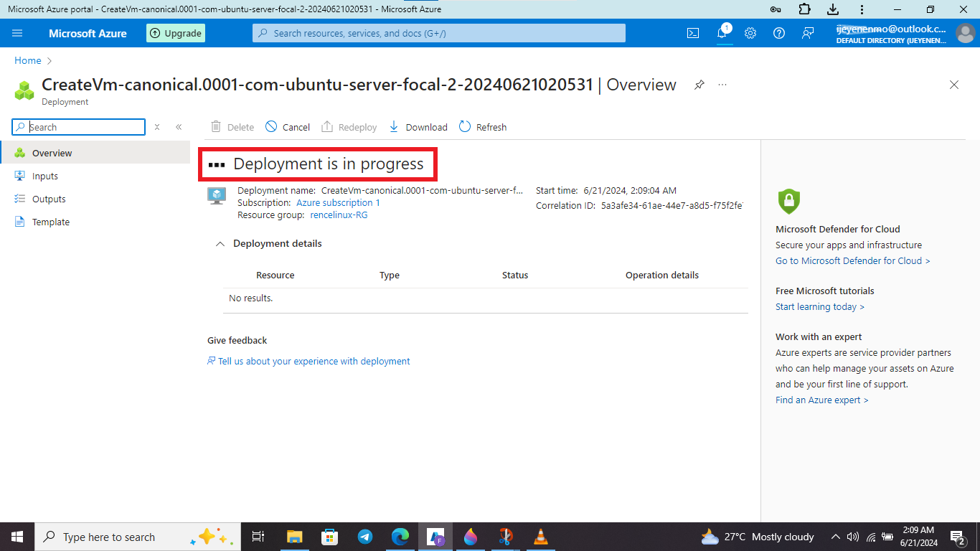Select Overview in the left menu

pos(95,153)
